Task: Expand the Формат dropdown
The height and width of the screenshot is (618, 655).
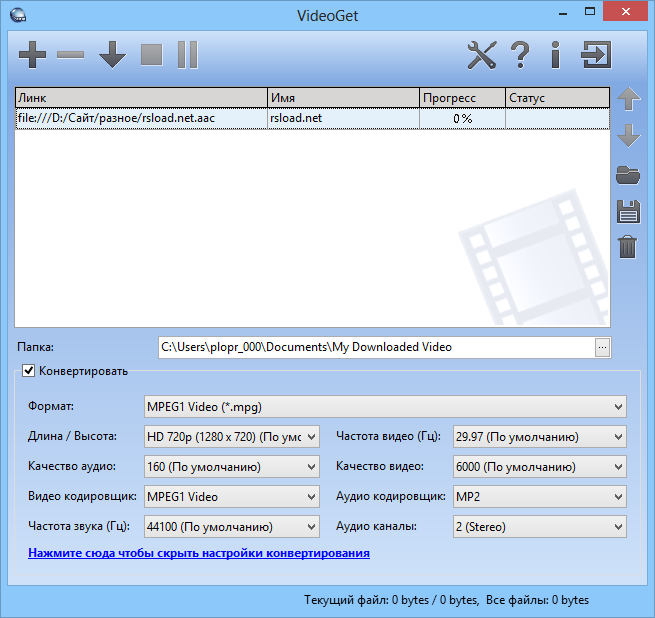Action: 386,407
